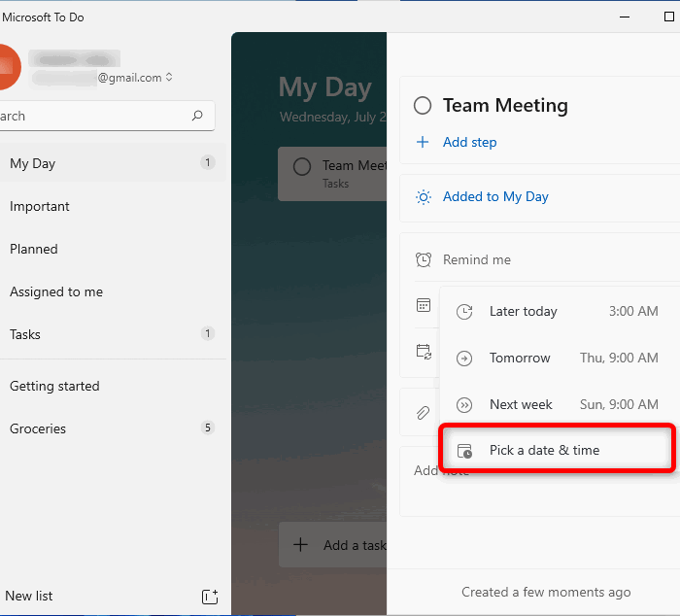680x616 pixels.
Task: Open the Getting started list
Action: (x=113, y=386)
